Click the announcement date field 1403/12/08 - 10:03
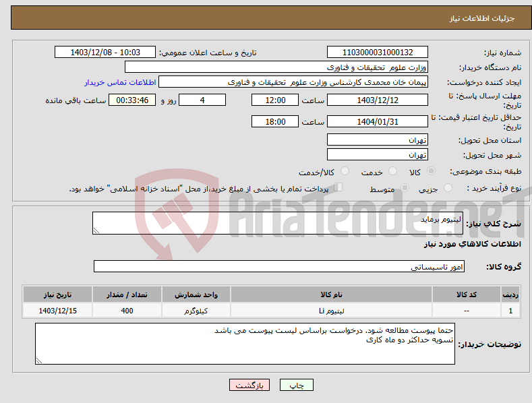 (105, 53)
